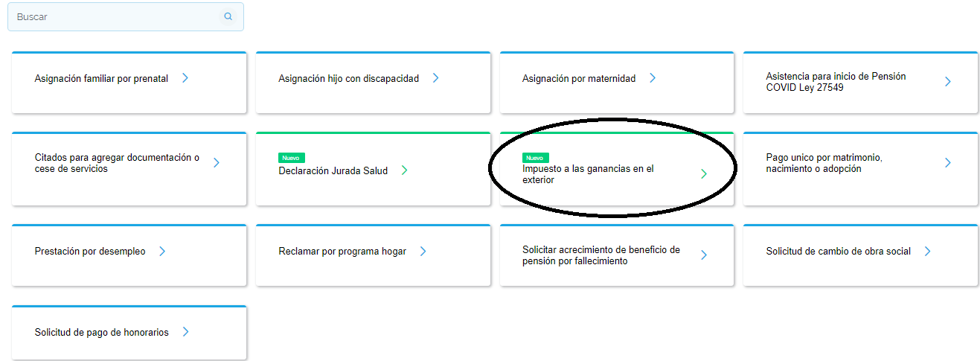Click green arrow beside Declaración Jurada Salud

point(404,170)
